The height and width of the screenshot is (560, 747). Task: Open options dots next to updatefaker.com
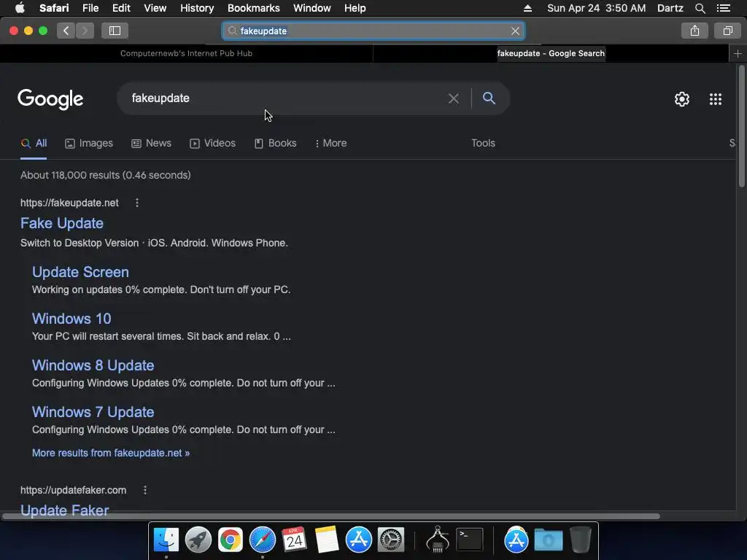(x=145, y=490)
